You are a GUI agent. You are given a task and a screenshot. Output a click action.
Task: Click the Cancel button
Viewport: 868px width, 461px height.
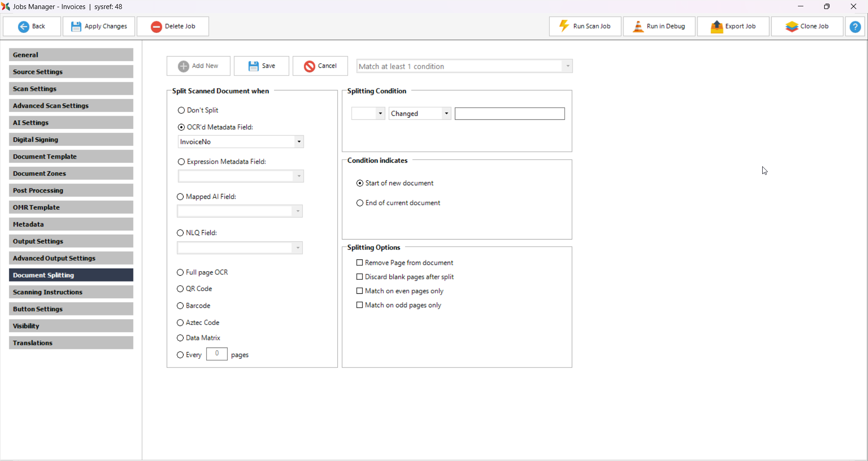click(x=320, y=66)
